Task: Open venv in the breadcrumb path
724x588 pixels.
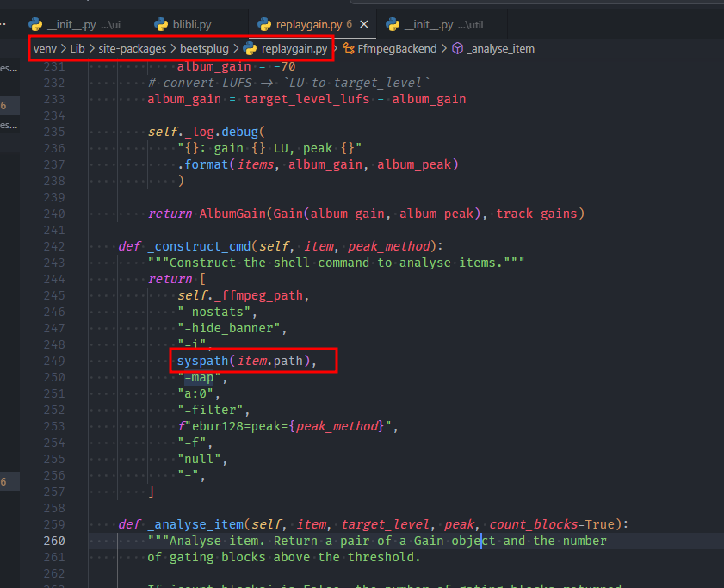Action: tap(45, 48)
